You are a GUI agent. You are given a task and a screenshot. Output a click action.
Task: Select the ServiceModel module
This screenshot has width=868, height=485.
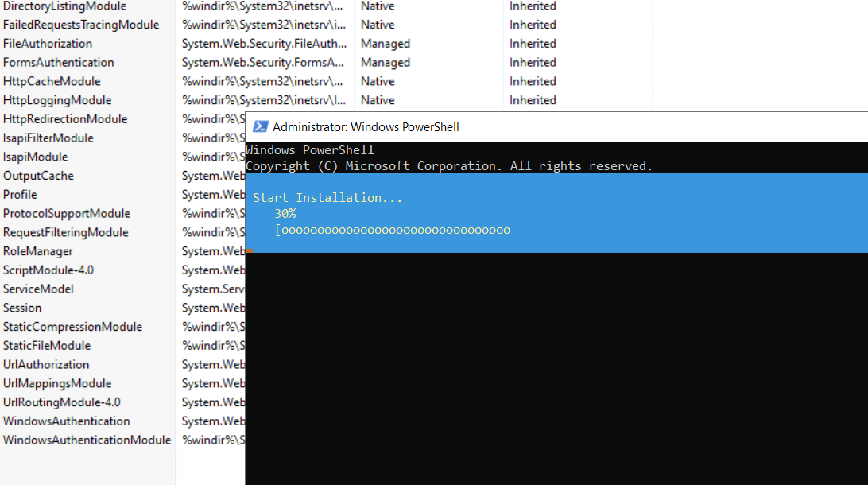[38, 289]
